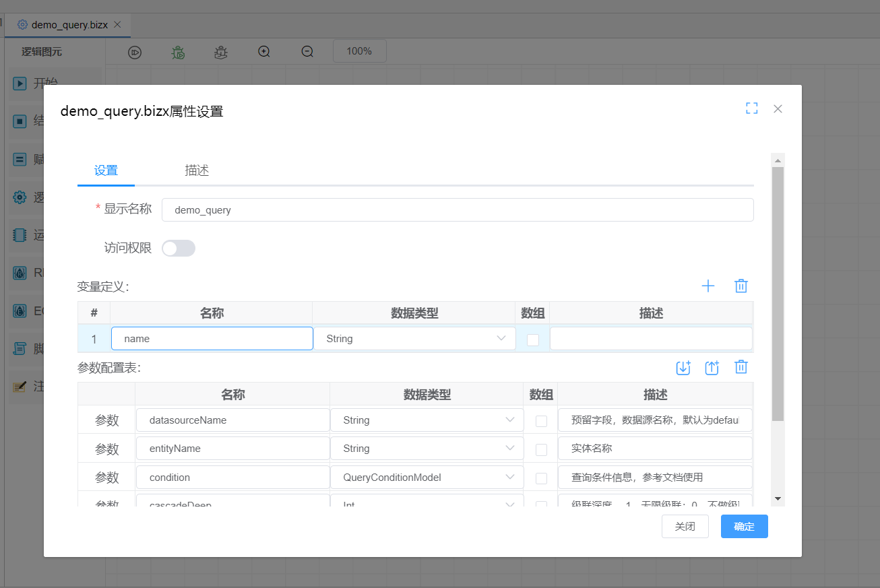Click the run/play icon in the toolbar
The width and height of the screenshot is (880, 588).
point(134,51)
